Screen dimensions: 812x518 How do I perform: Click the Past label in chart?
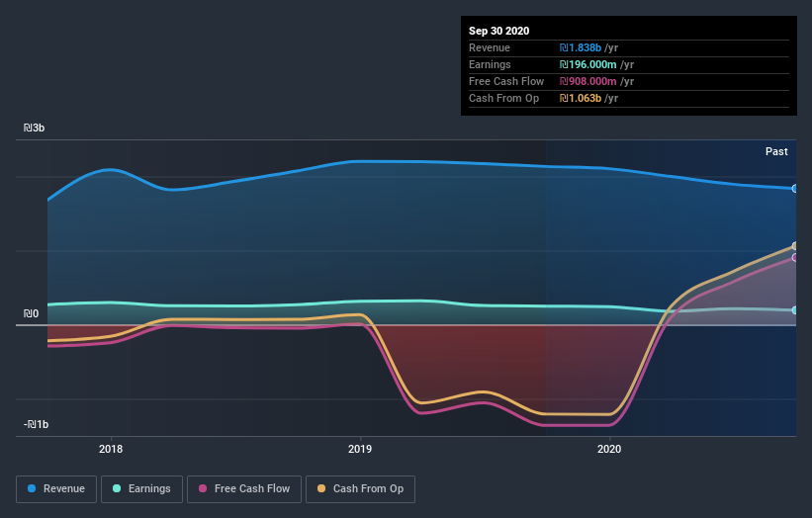[776, 151]
